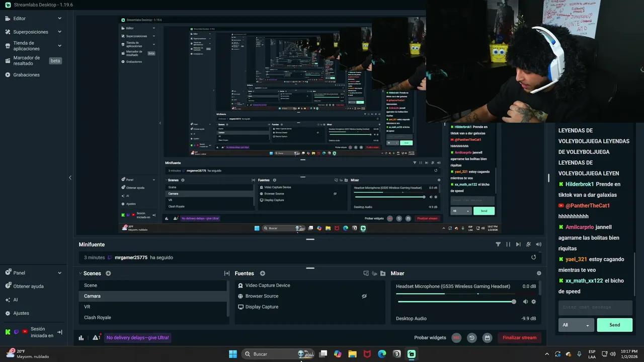This screenshot has height=362, width=644.
Task: Click the REC record button
Action: click(x=456, y=338)
